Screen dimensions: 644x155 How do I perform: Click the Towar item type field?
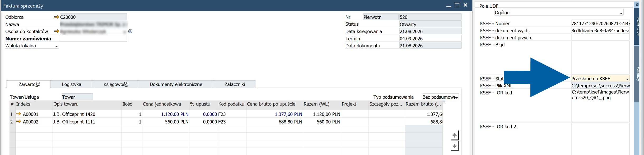[77, 97]
